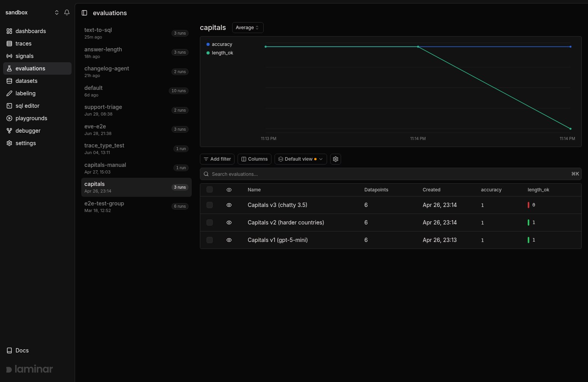The height and width of the screenshot is (382, 588).
Task: Open notifications bell icon
Action: coord(67,12)
